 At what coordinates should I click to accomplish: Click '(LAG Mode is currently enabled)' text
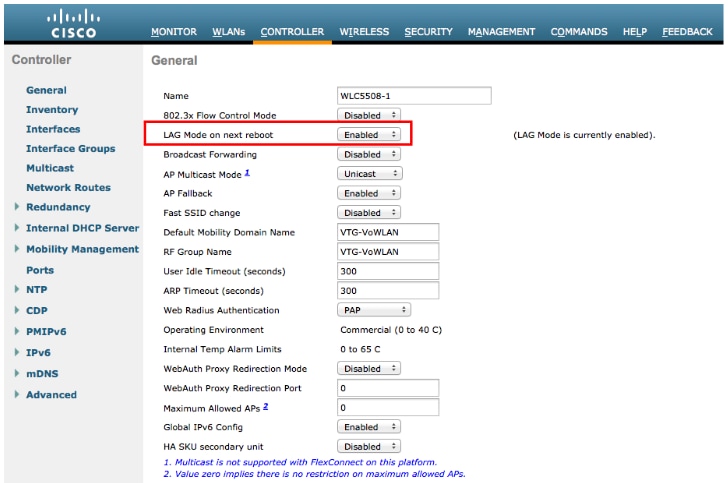(x=584, y=135)
